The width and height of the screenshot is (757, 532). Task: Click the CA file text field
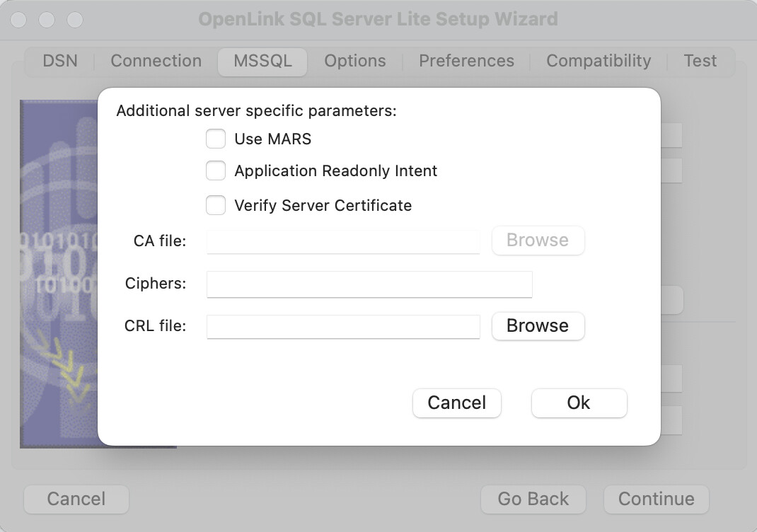click(343, 241)
